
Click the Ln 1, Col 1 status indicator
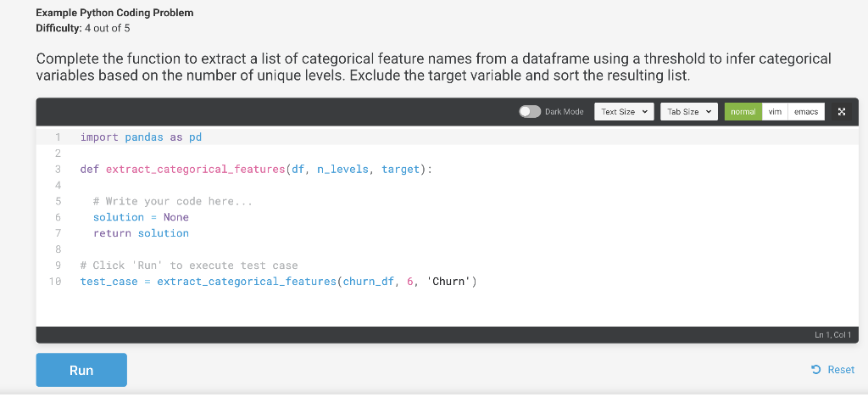tap(832, 335)
